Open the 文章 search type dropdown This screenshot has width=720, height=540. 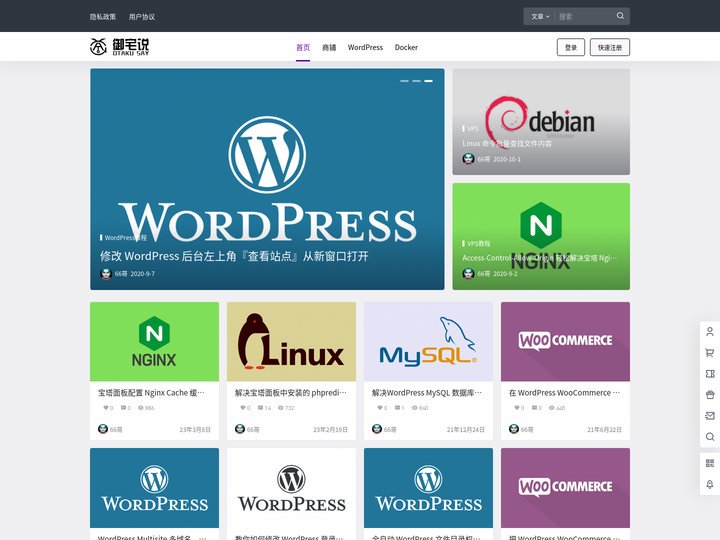[540, 17]
